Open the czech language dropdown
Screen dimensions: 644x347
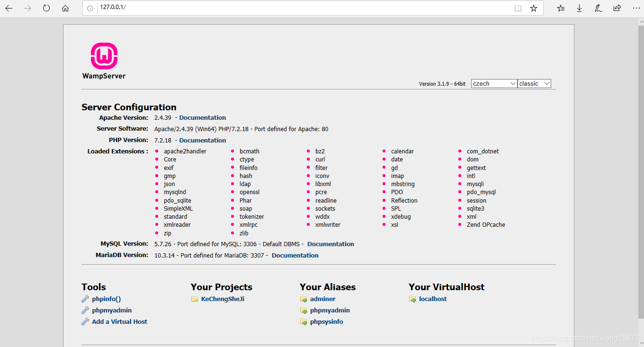(494, 83)
